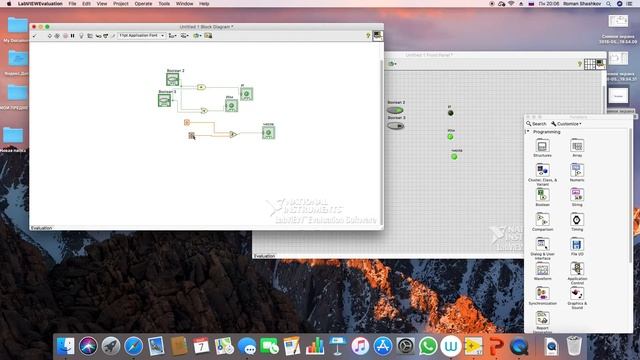Screen dimensions: 640x360
Task: Open the Timing functions palette
Action: pyautogui.click(x=577, y=220)
